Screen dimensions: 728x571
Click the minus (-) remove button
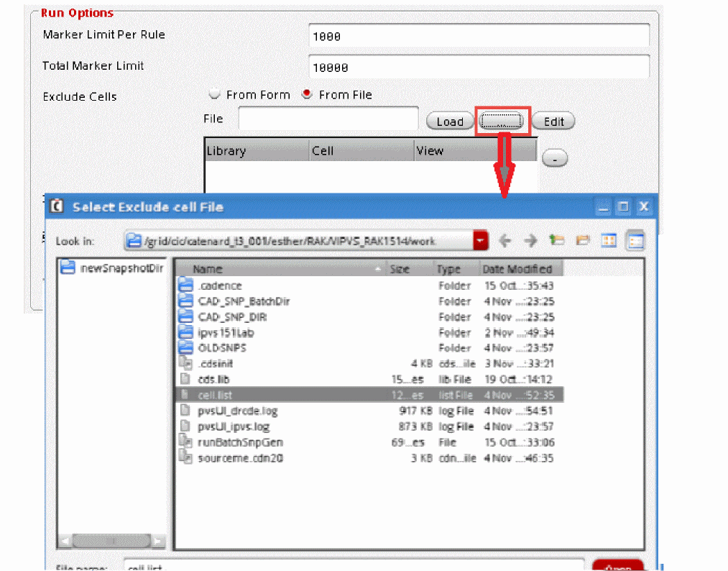[554, 158]
